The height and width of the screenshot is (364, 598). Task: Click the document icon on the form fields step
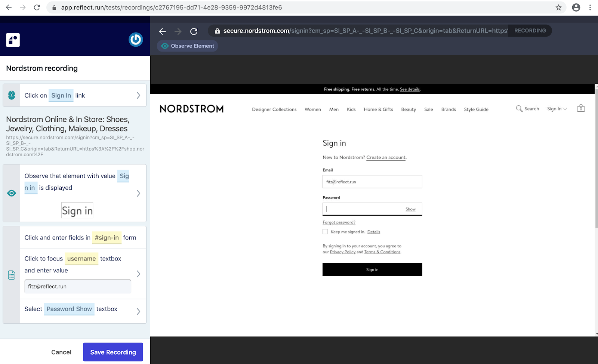click(x=11, y=275)
